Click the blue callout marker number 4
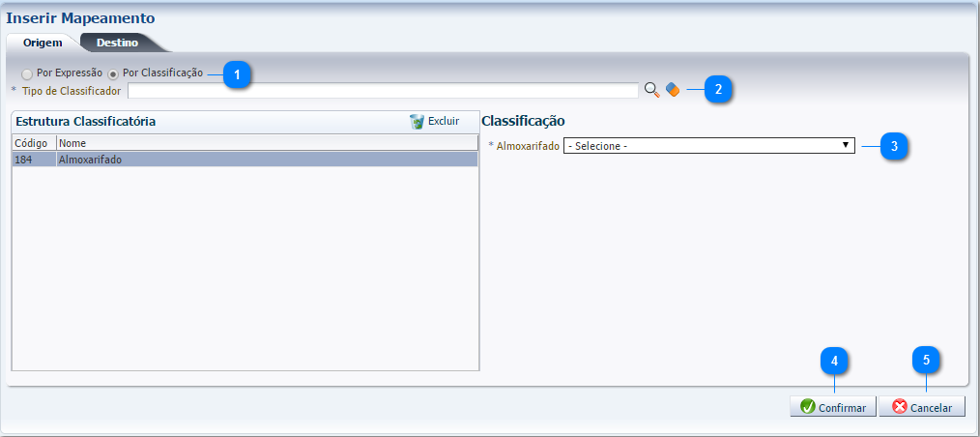 tap(834, 360)
